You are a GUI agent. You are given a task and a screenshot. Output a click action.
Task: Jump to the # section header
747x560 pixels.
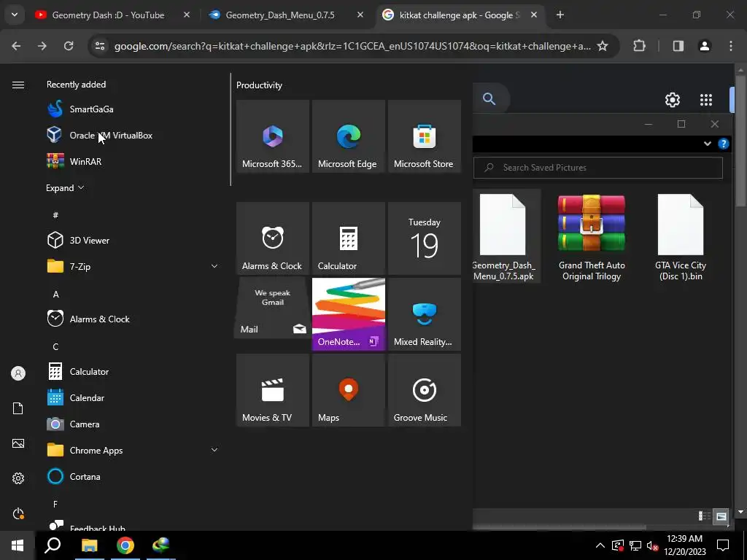55,215
